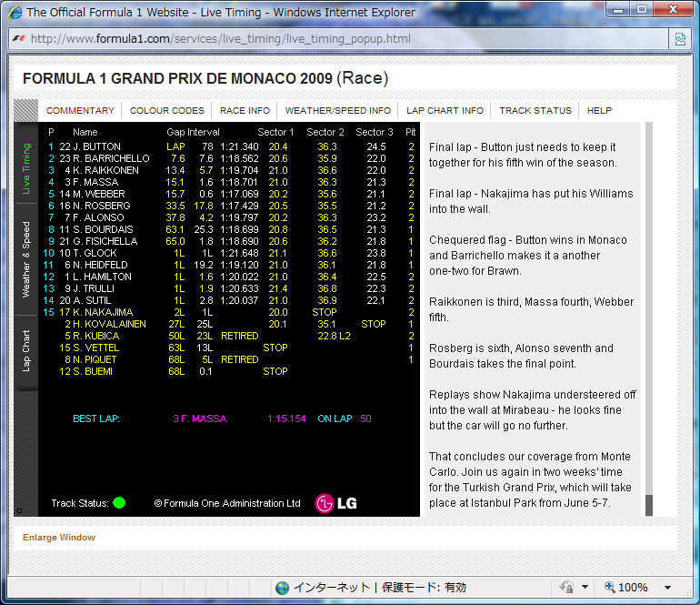Click the compatibility view icon in address bar

coord(680,39)
